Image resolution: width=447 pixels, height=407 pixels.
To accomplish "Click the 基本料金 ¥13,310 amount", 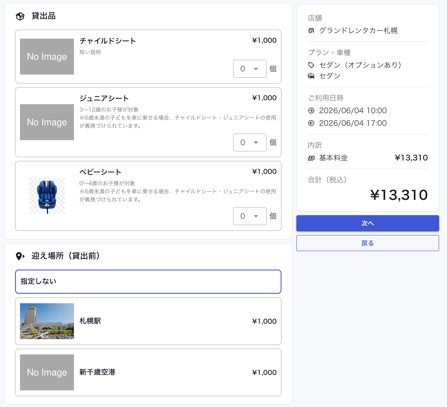I will (x=411, y=158).
